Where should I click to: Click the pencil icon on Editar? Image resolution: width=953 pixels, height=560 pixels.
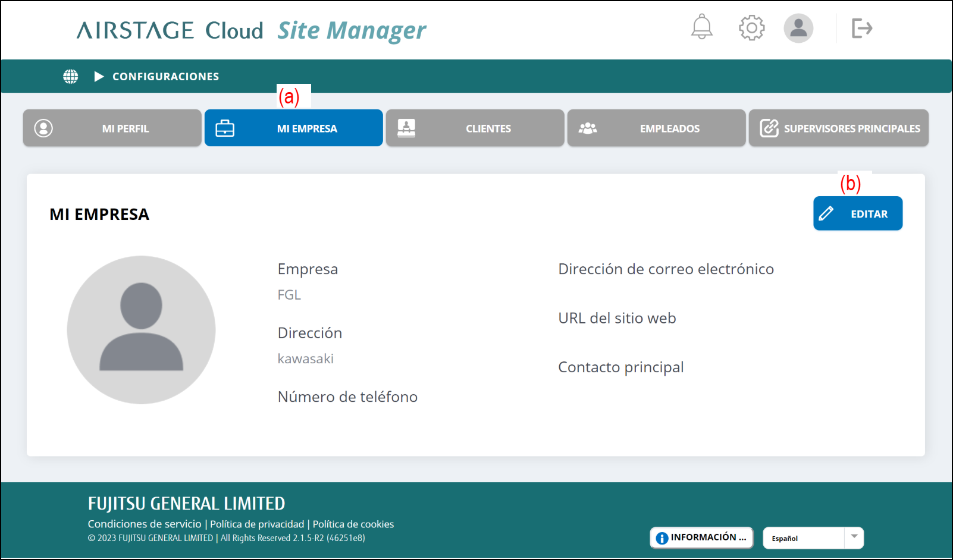point(826,213)
